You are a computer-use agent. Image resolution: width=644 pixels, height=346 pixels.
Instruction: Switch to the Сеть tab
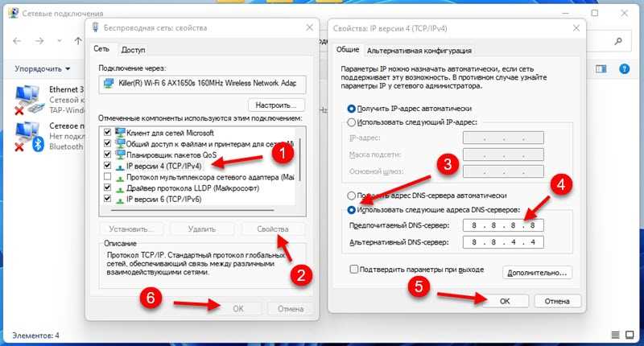pos(101,49)
